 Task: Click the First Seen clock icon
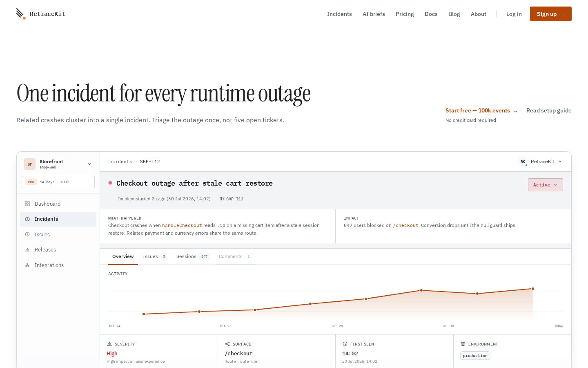(x=345, y=344)
